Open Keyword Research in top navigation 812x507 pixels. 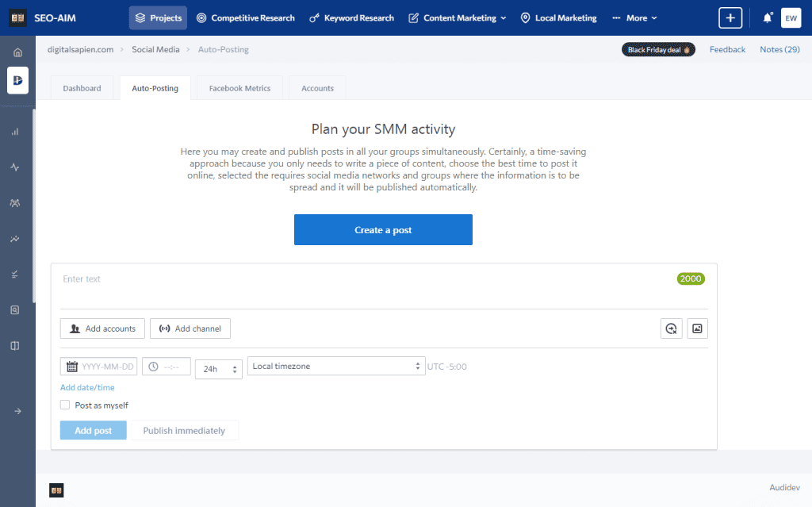[351, 17]
